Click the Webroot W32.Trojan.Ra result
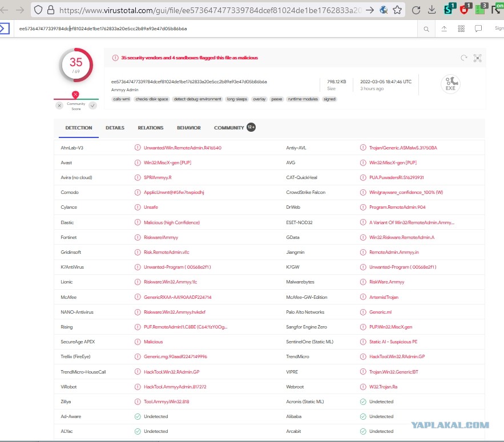This screenshot has height=442, width=504. pos(383,387)
